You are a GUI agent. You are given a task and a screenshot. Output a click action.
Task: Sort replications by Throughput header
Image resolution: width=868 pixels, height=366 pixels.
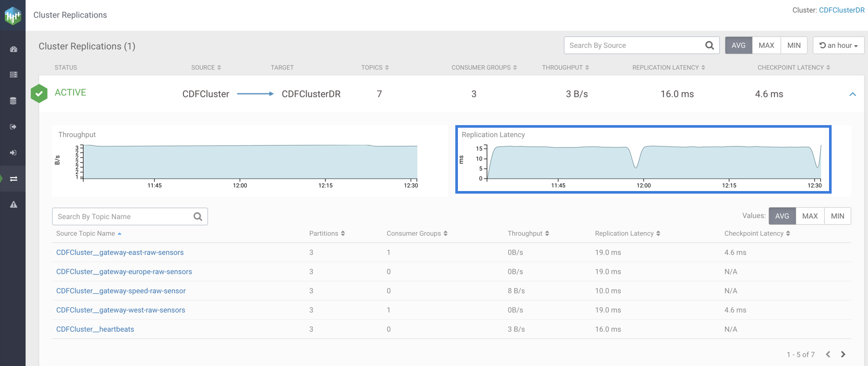point(565,67)
